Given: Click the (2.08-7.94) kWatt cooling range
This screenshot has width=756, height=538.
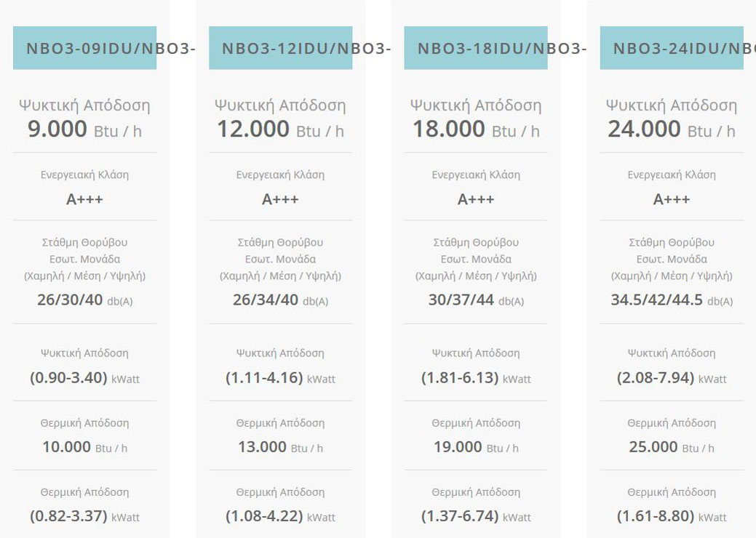Looking at the screenshot, I should (x=672, y=378).
